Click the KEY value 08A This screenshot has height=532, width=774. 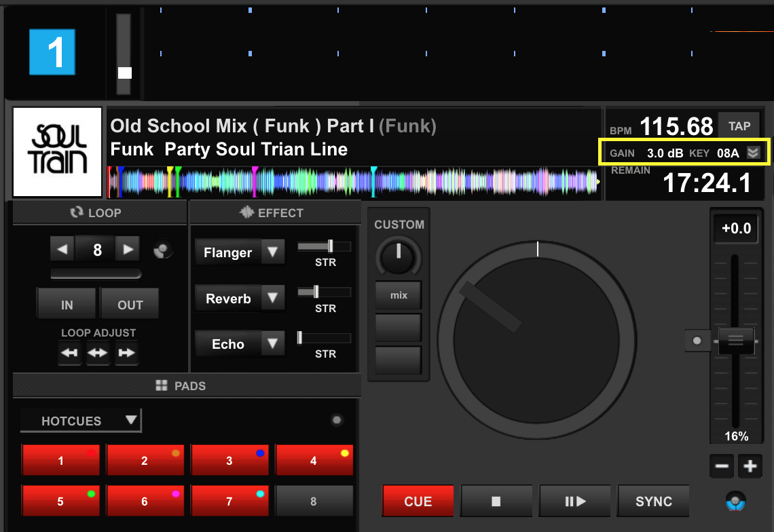coord(728,153)
